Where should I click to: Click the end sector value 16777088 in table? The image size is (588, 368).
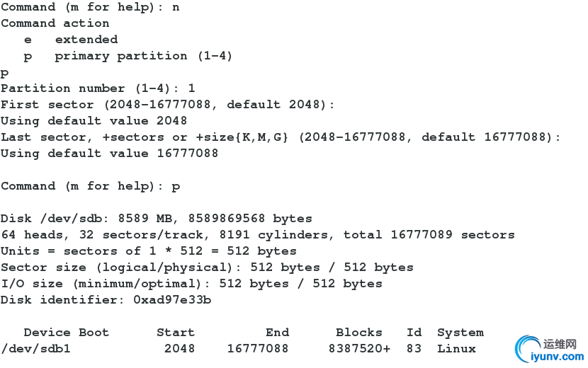tap(258, 348)
